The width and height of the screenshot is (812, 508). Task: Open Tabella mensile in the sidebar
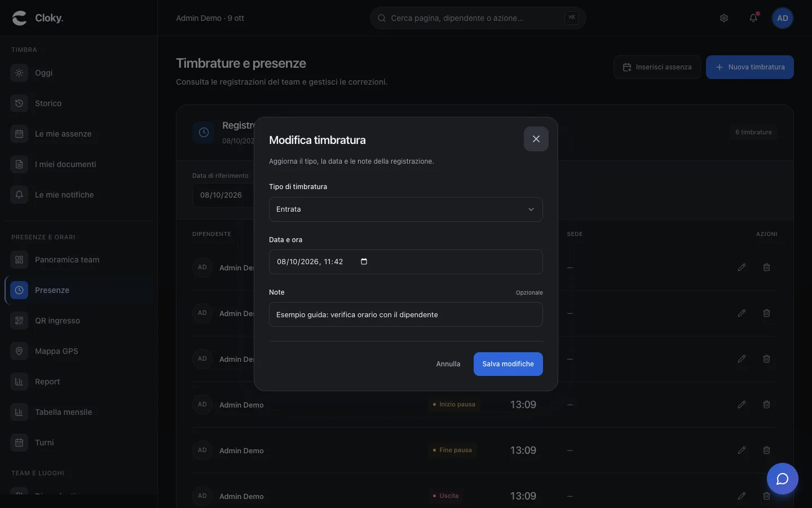pos(79,412)
